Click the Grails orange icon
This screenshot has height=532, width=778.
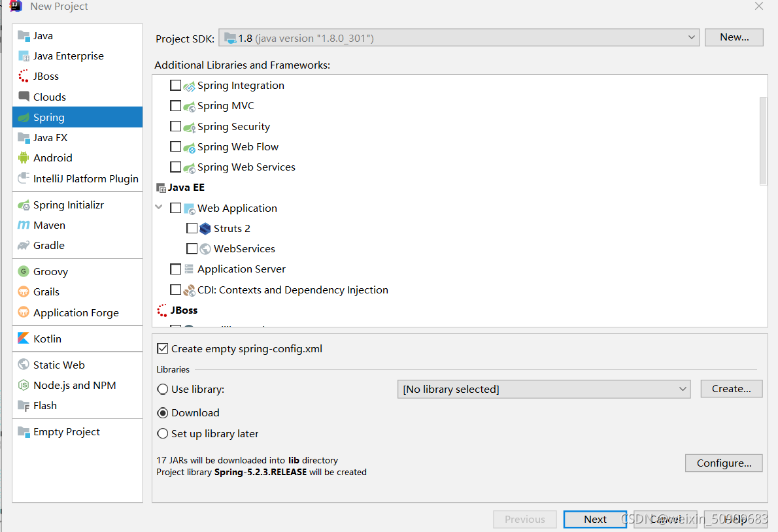24,292
